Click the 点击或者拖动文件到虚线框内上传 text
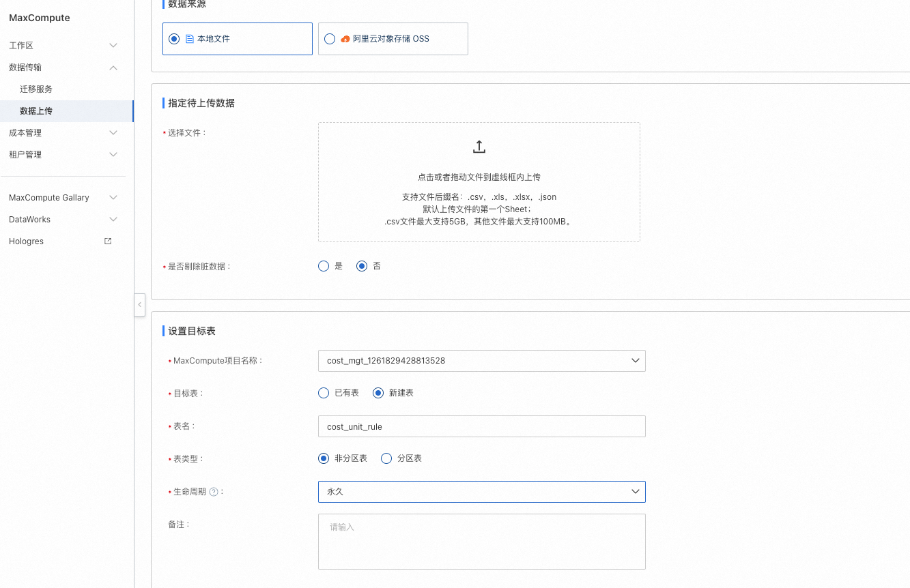The height and width of the screenshot is (588, 910). click(479, 177)
